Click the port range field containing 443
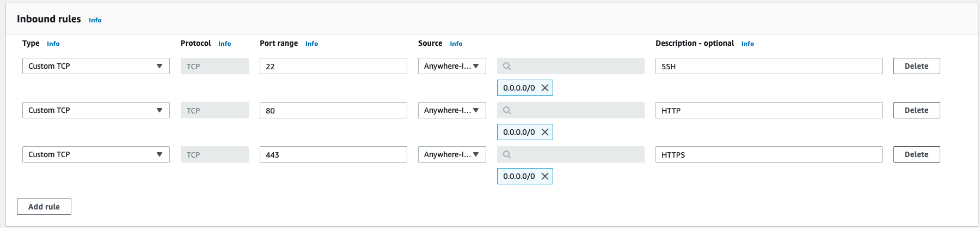This screenshot has height=228, width=980. coord(333,154)
